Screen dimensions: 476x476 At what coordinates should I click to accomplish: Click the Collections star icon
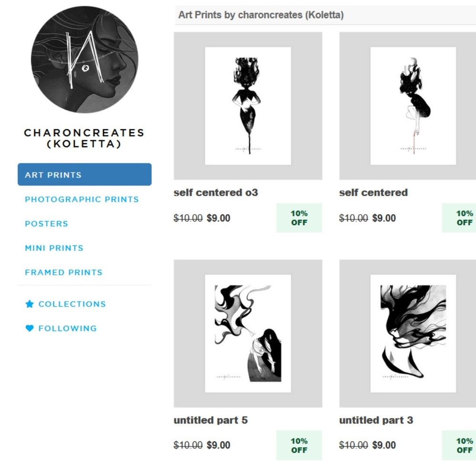click(30, 304)
